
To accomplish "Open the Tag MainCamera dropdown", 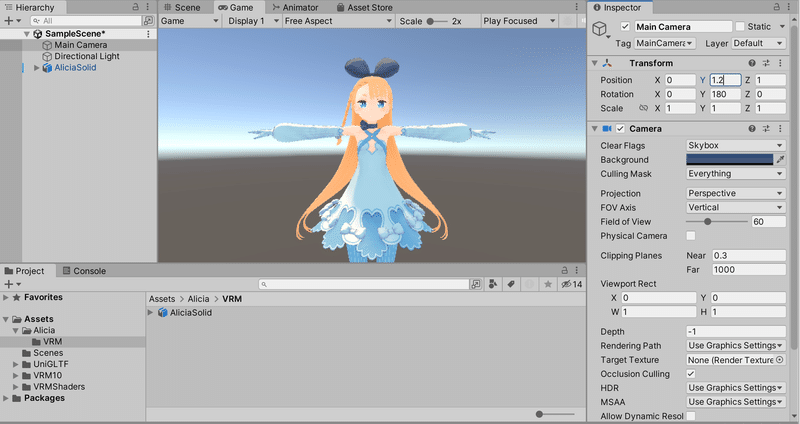I will [665, 43].
